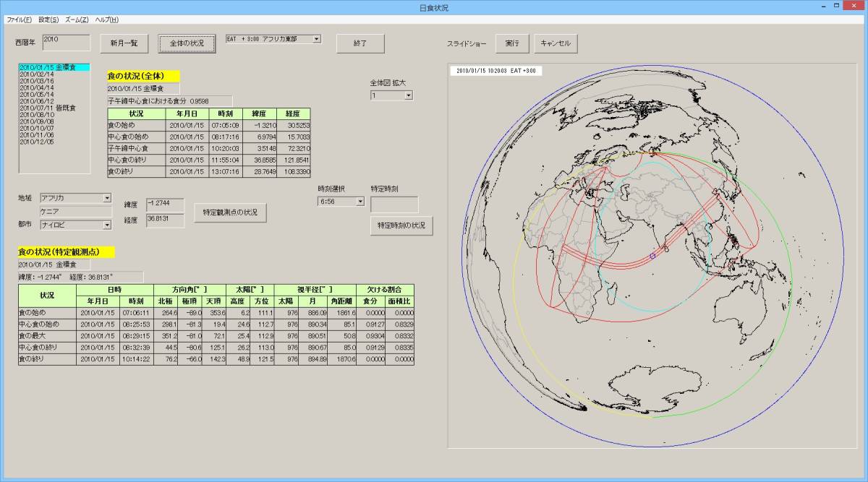Screen dimensions: 868x482
Task: Click the 新月一覧 button
Action: [x=124, y=43]
